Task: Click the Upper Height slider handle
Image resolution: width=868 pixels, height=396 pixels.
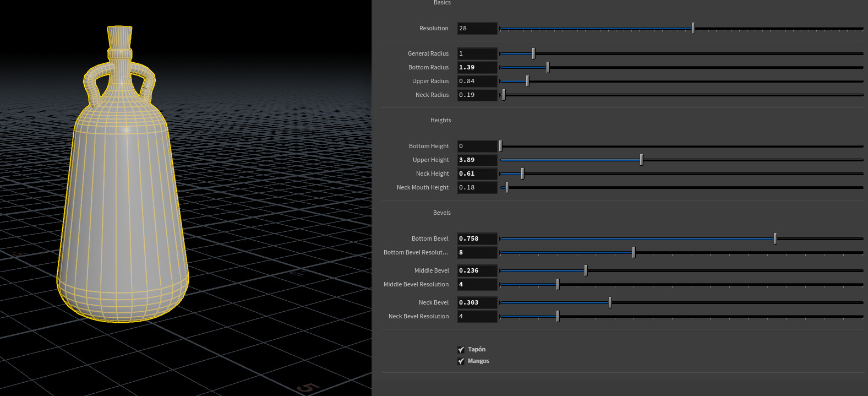Action: point(641,160)
